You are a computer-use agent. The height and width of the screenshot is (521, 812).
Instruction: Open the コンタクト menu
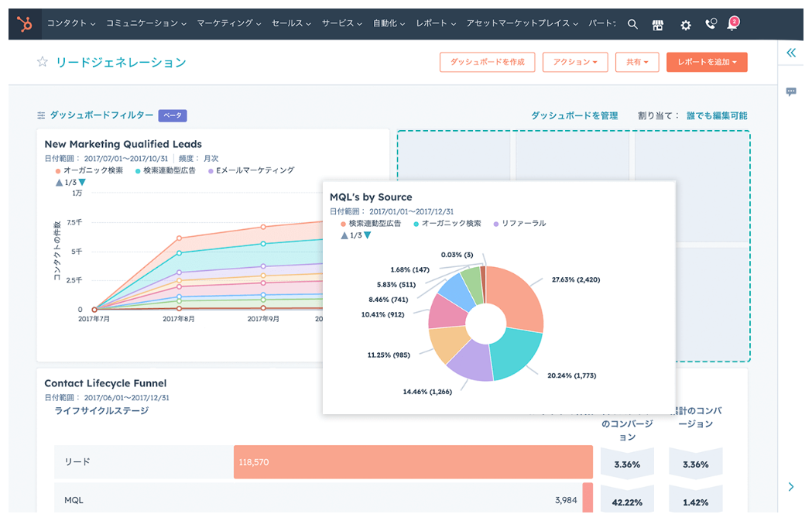[x=70, y=24]
